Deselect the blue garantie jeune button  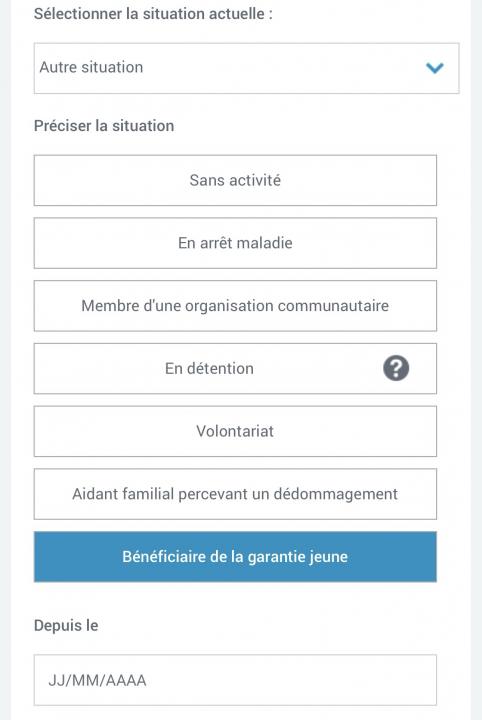(x=235, y=557)
